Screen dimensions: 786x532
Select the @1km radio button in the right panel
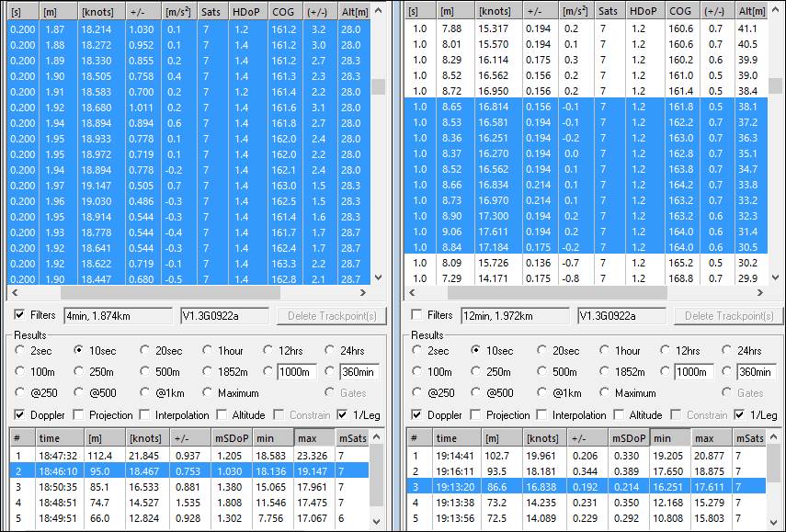pos(543,393)
